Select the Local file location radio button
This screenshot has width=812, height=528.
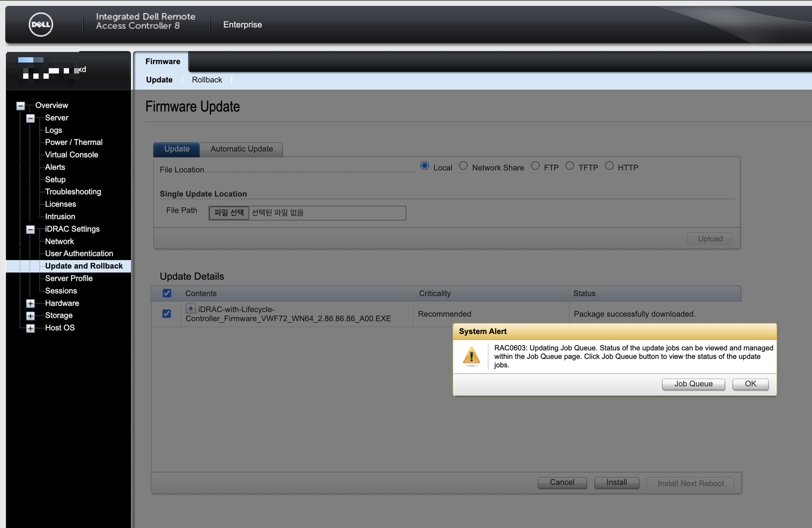(424, 166)
